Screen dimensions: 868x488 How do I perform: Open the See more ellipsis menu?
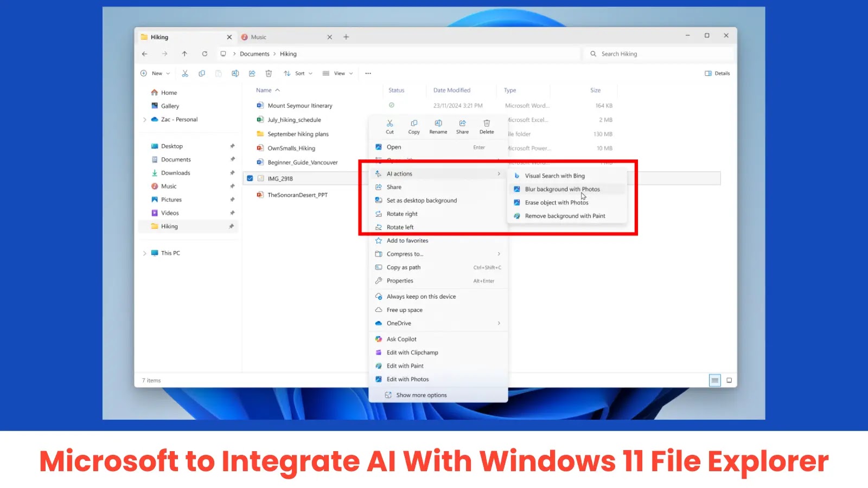[x=368, y=73]
